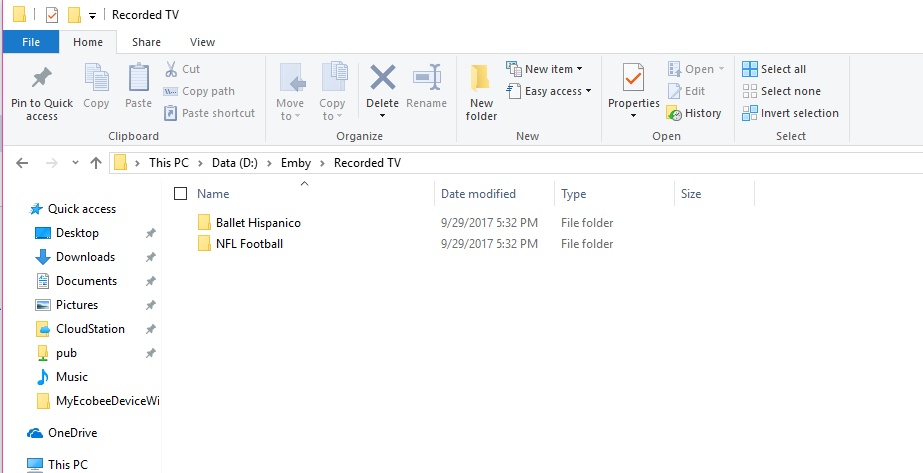Open Desktop in sidebar
923x473 pixels.
point(77,233)
